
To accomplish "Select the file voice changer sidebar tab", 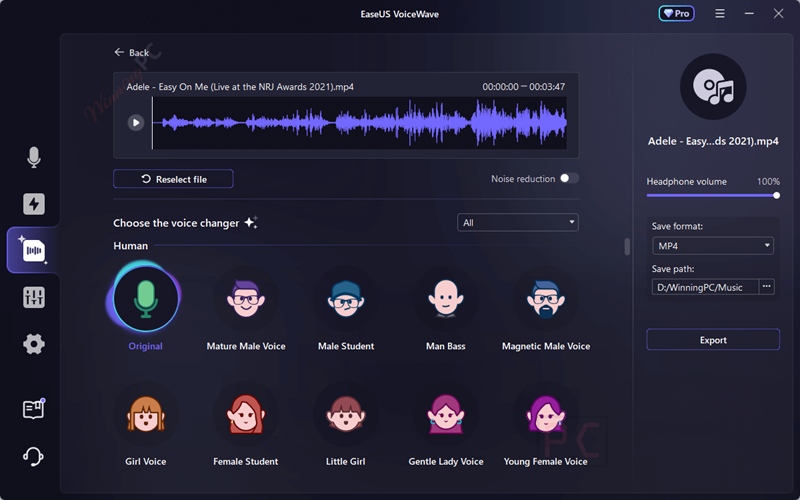I will click(x=34, y=250).
